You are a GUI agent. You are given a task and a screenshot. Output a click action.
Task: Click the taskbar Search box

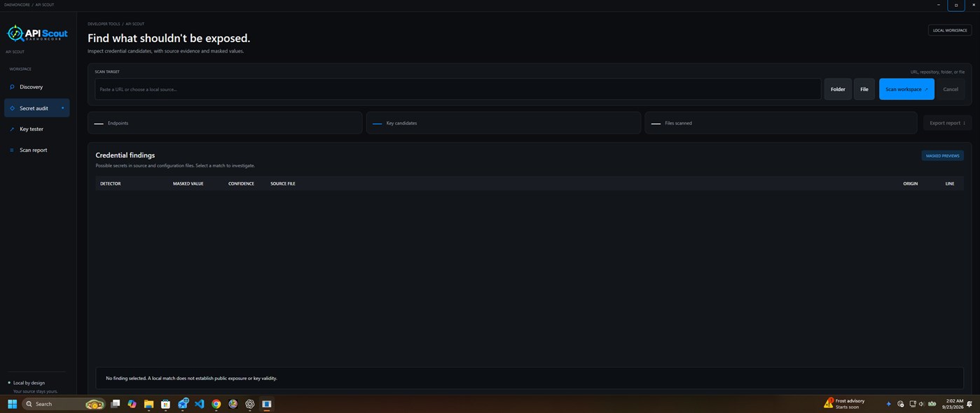tap(64, 404)
